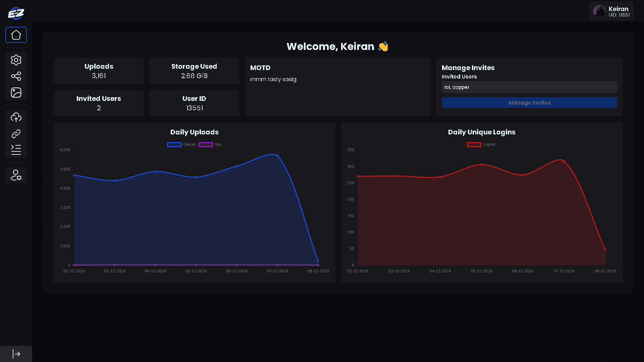Click the Manage Invites heading text
The width and height of the screenshot is (644, 362).
click(x=468, y=68)
